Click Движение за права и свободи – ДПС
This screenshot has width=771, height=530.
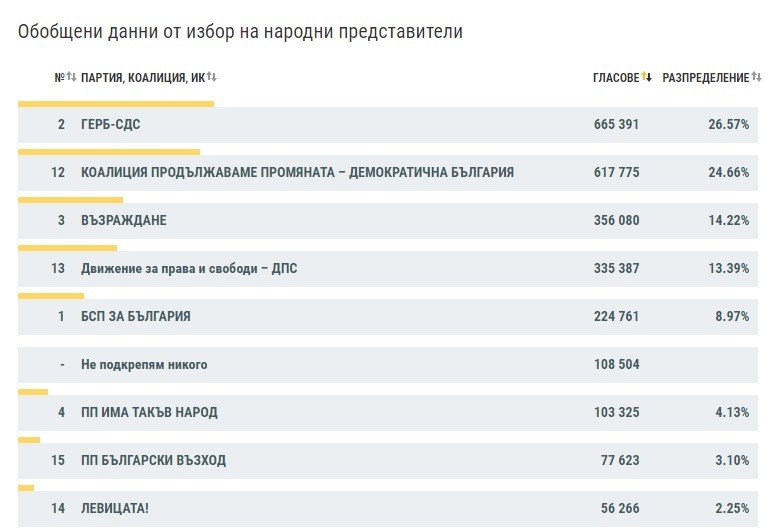pyautogui.click(x=188, y=268)
